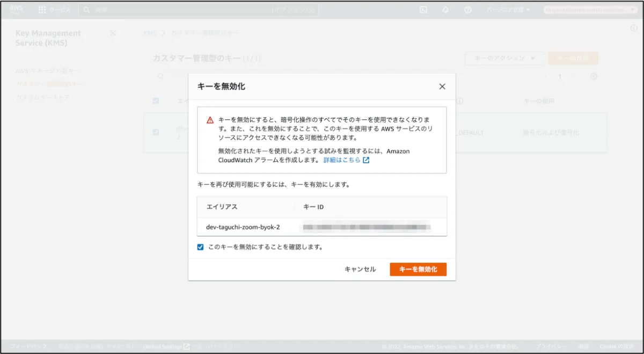Click the AWS logo in the header
Screen dimensions: 644x354
[16, 10]
